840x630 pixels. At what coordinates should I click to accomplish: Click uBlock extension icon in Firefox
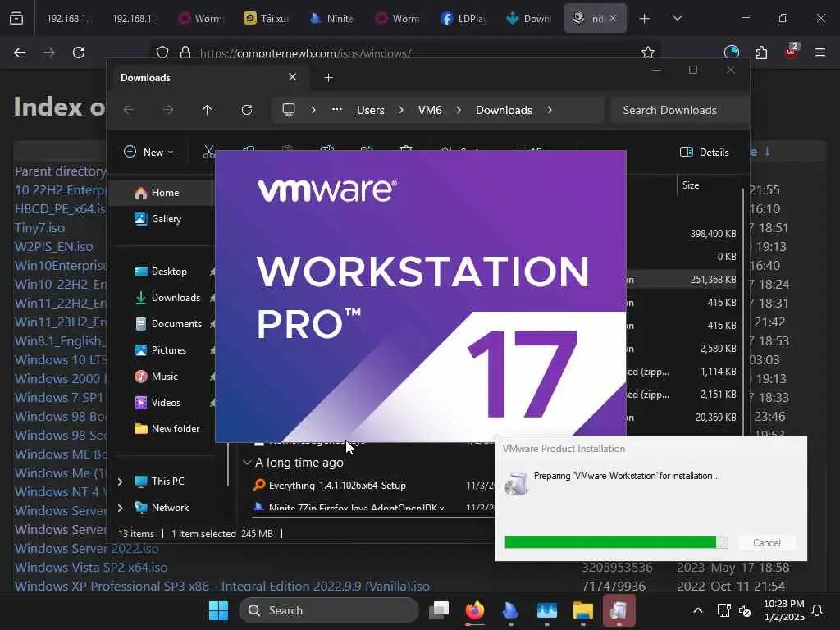tap(792, 52)
